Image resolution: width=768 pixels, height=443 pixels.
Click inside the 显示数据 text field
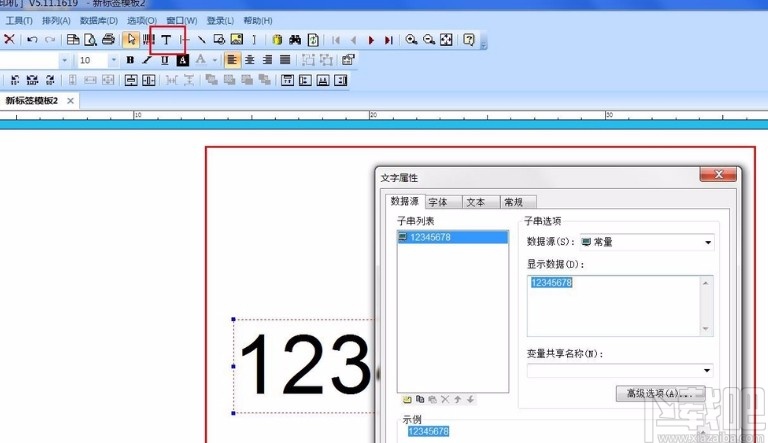click(614, 306)
